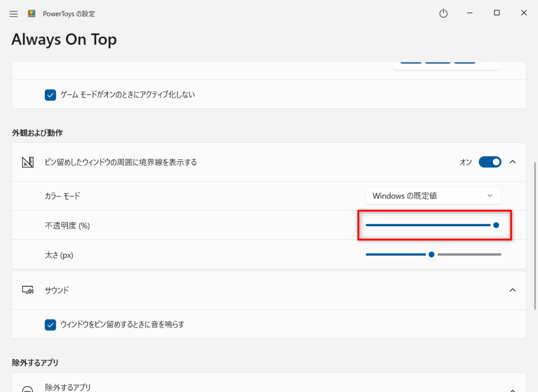538x392 pixels.
Task: Click the サウンド row title
Action: click(57, 290)
